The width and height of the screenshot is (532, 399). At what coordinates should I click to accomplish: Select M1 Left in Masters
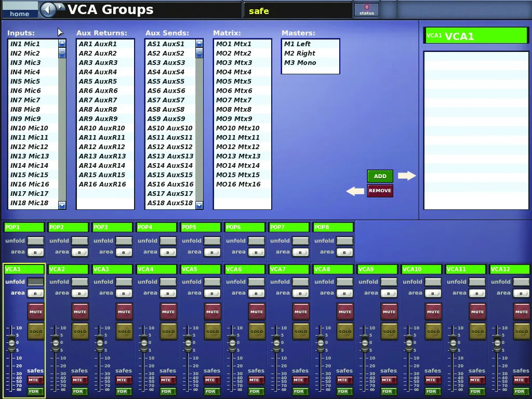pyautogui.click(x=310, y=44)
